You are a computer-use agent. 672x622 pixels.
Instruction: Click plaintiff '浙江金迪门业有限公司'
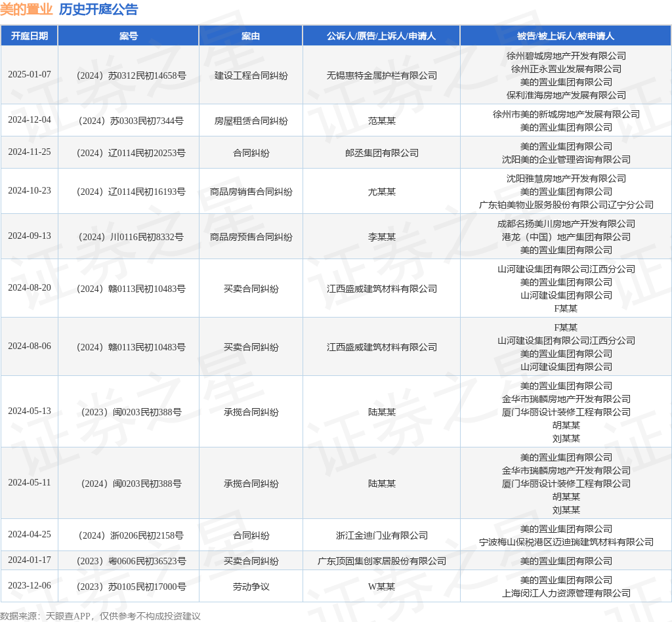pos(382,536)
